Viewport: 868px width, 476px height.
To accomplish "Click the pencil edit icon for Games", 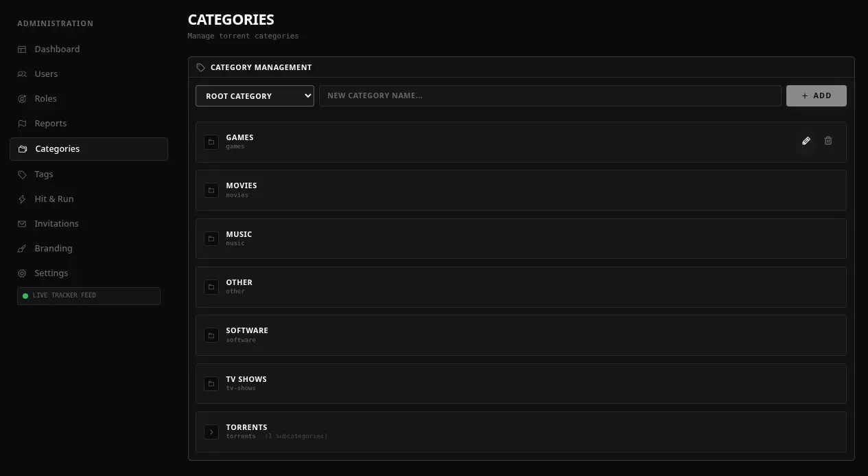I will [806, 141].
